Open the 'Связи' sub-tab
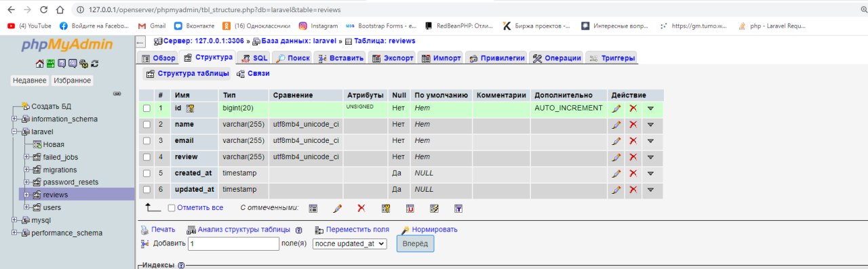868x269 pixels. point(253,73)
